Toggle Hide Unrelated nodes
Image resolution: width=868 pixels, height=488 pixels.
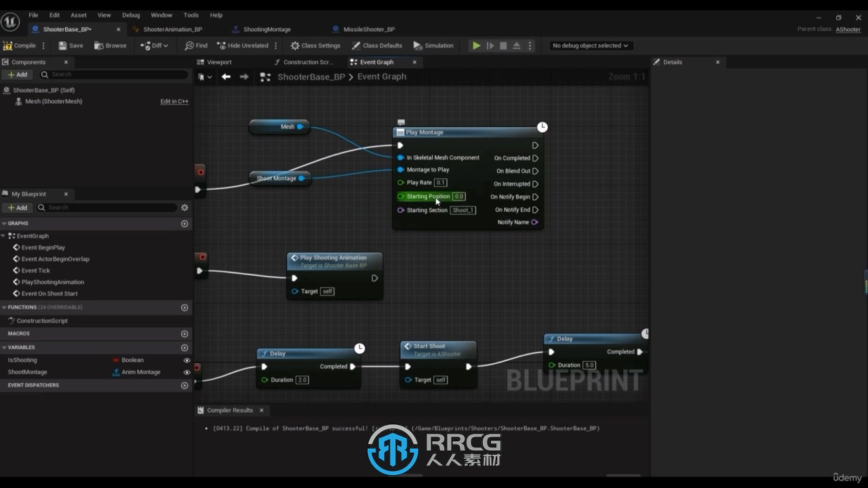(243, 45)
